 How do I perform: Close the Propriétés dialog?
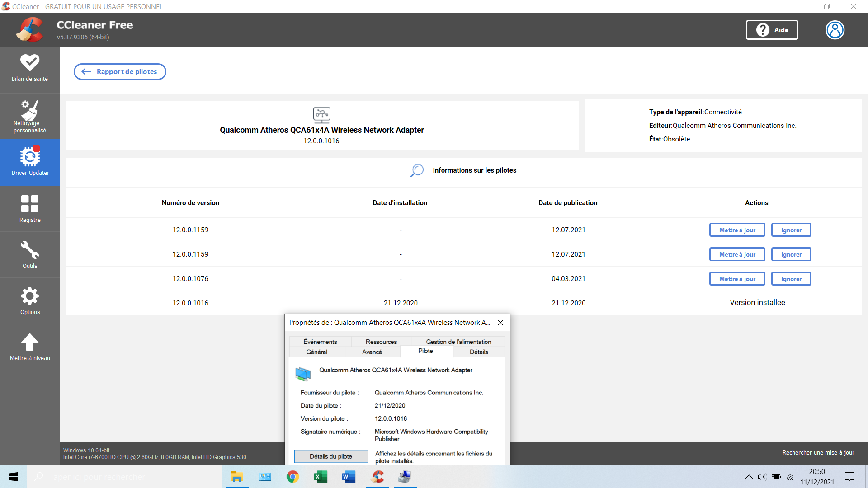coord(500,323)
